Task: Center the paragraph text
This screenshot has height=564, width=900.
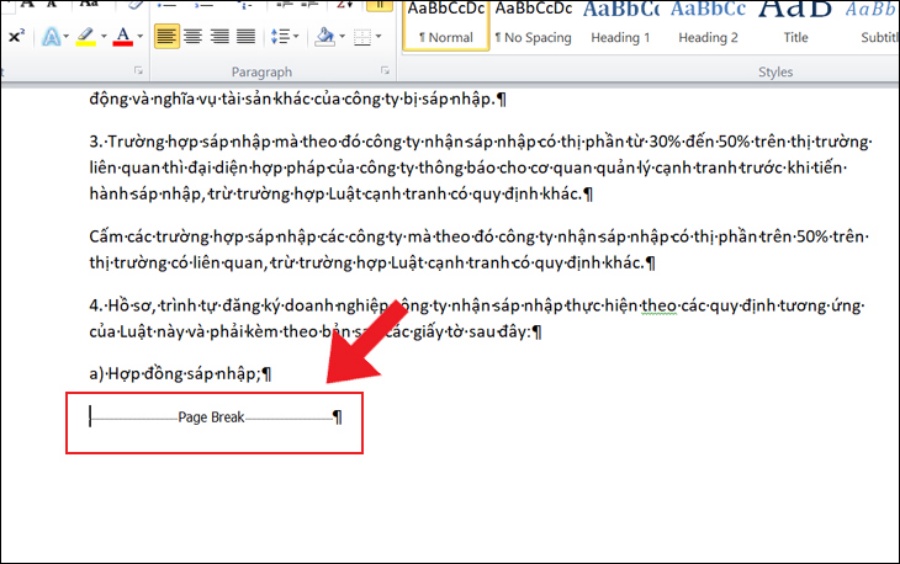Action: coord(193,37)
